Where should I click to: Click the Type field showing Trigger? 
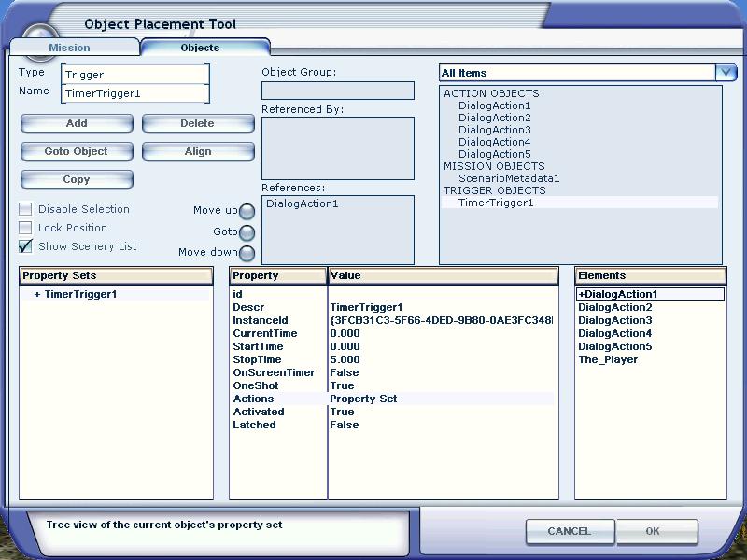coord(135,75)
